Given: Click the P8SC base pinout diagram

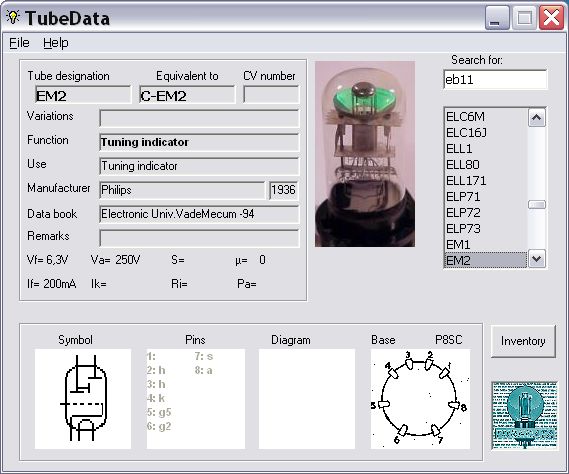Looking at the screenshot, I should tap(420, 399).
